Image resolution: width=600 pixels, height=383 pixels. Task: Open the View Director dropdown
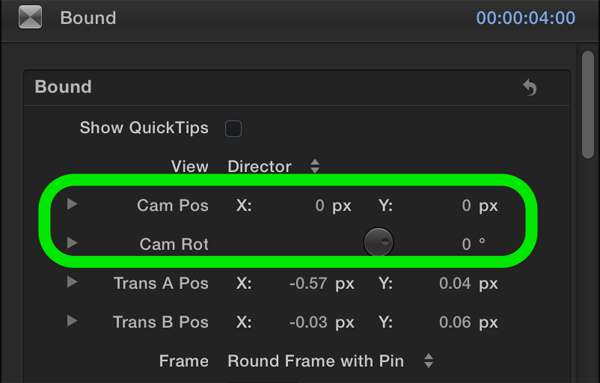(x=274, y=166)
